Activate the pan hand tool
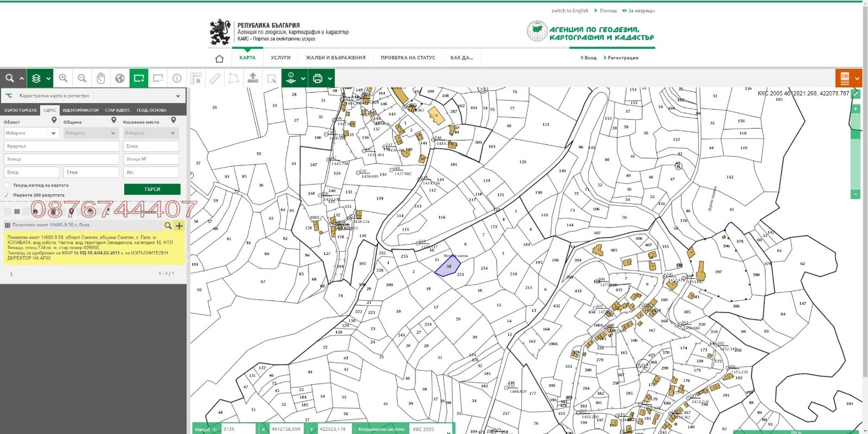 pos(101,78)
